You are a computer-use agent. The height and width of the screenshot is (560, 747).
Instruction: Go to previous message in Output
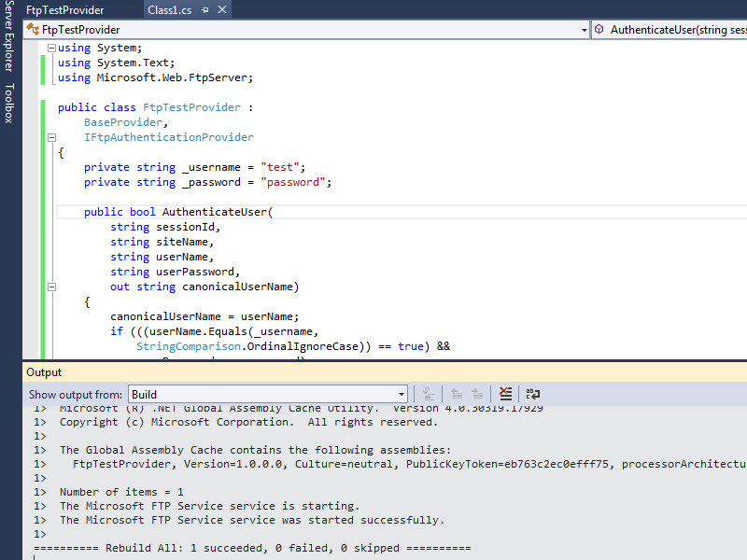[x=457, y=395]
